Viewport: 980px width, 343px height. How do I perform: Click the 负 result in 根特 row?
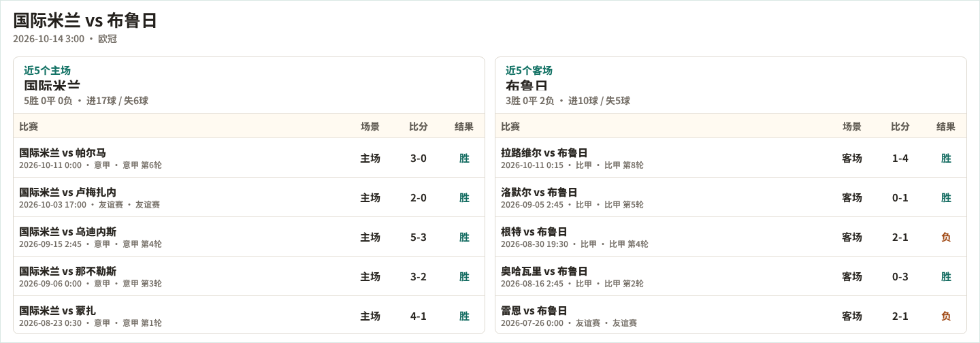pos(946,237)
